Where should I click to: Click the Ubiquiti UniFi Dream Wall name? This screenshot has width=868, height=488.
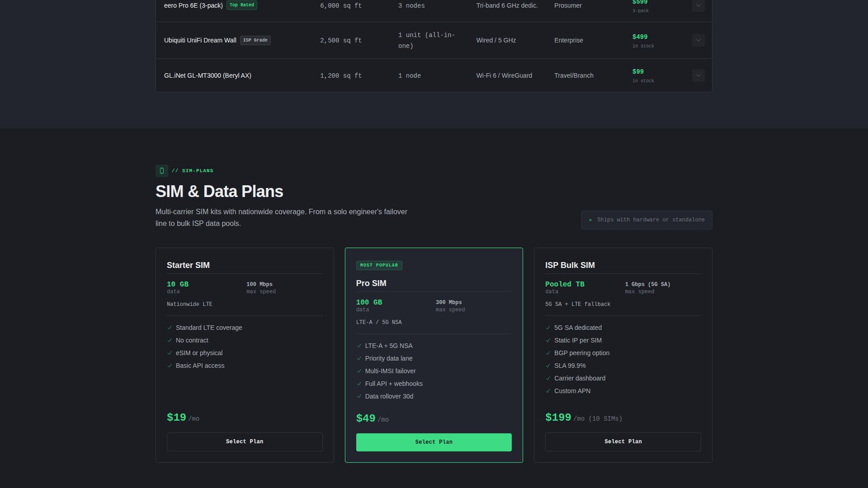pos(200,40)
